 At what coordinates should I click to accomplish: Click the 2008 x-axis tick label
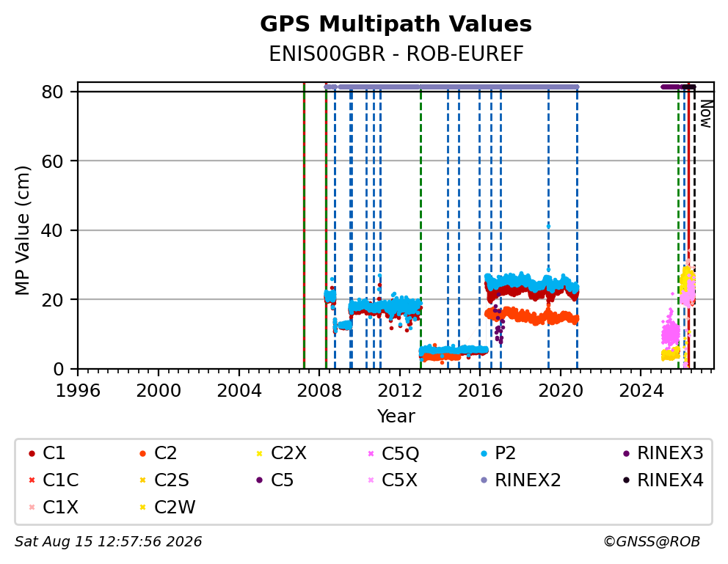(x=319, y=391)
